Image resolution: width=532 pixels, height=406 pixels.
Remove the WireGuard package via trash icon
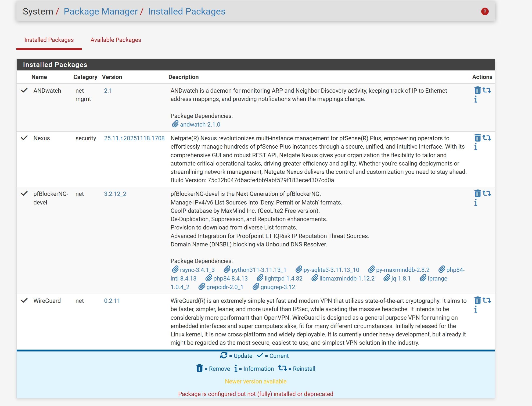pyautogui.click(x=477, y=300)
